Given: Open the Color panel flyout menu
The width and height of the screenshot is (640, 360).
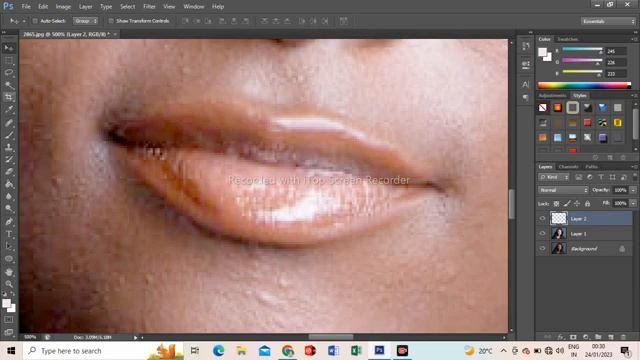Looking at the screenshot, I should [634, 39].
